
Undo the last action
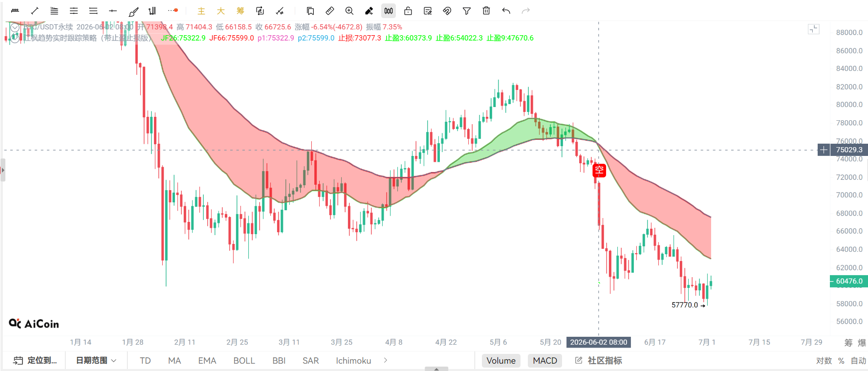tap(506, 11)
